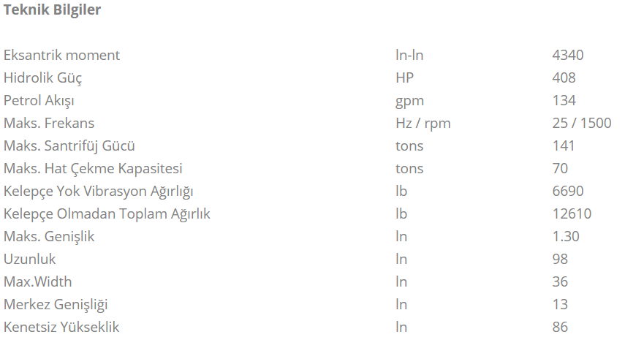Click the Teknik Bilgiler heading
Image resolution: width=644 pixels, height=348 pixels.
[x=52, y=10]
